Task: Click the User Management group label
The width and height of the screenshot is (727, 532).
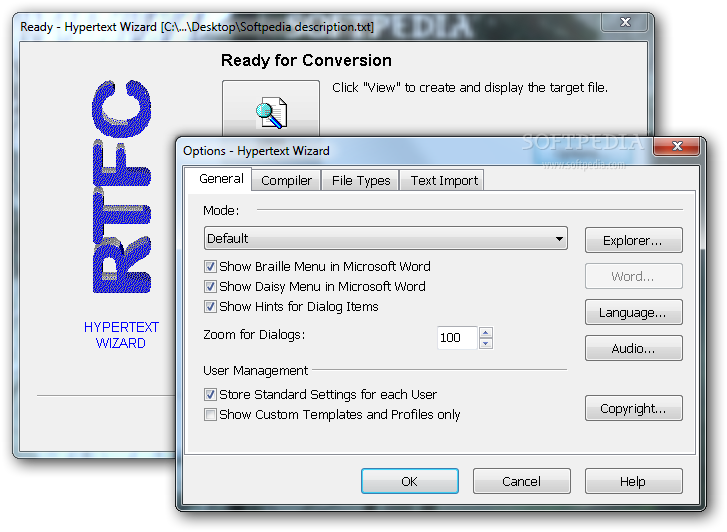Action: pyautogui.click(x=255, y=371)
